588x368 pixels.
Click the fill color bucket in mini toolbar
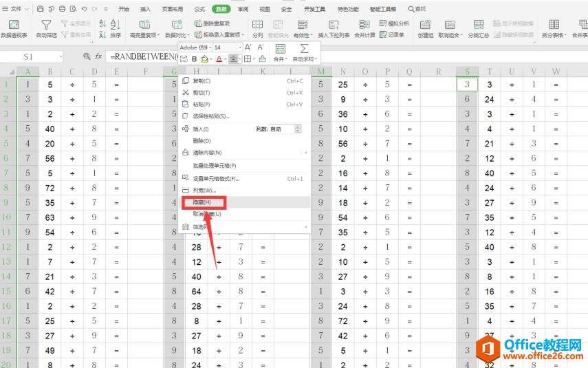click(204, 59)
